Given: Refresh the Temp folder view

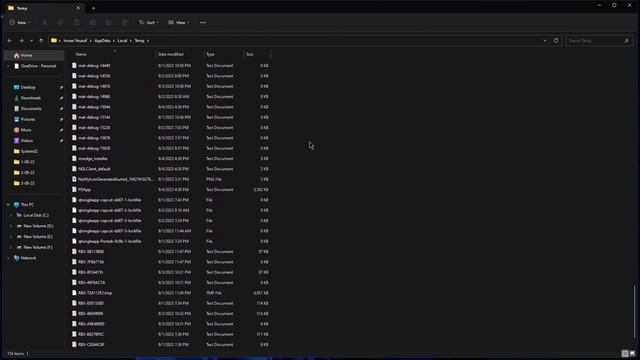Looking at the screenshot, I should pos(556,40).
